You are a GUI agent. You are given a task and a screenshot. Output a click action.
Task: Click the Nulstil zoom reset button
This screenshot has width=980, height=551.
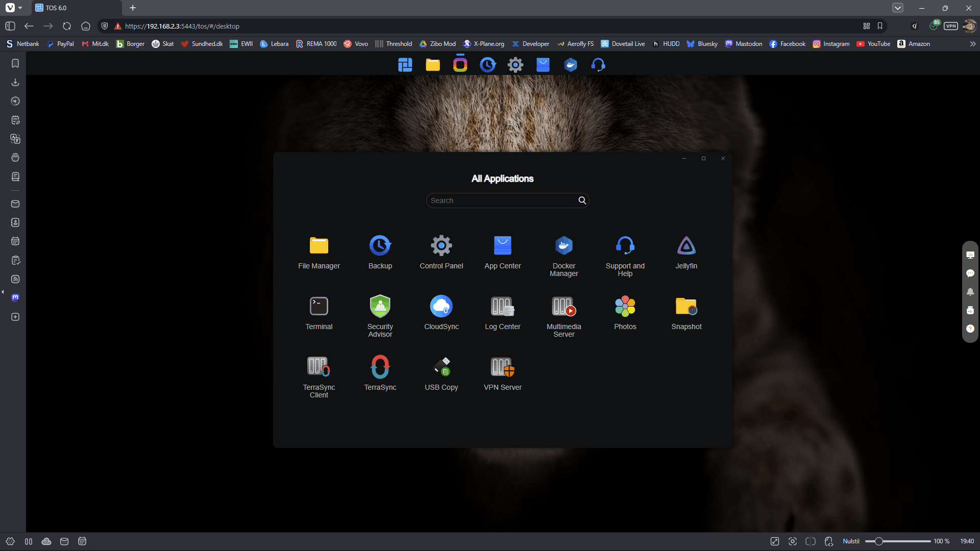pos(850,541)
